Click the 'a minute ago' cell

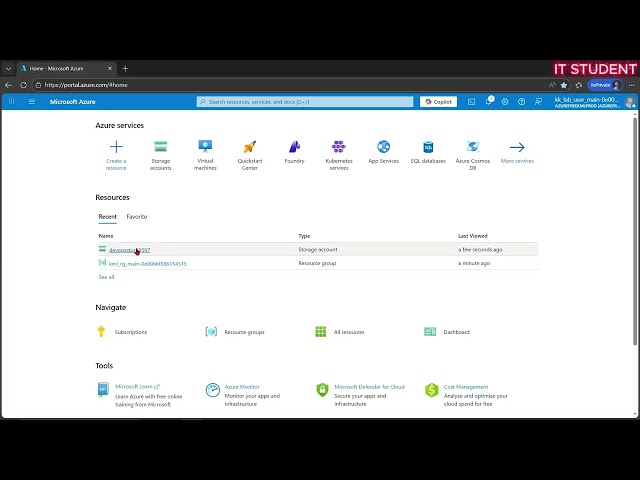[x=474, y=263]
